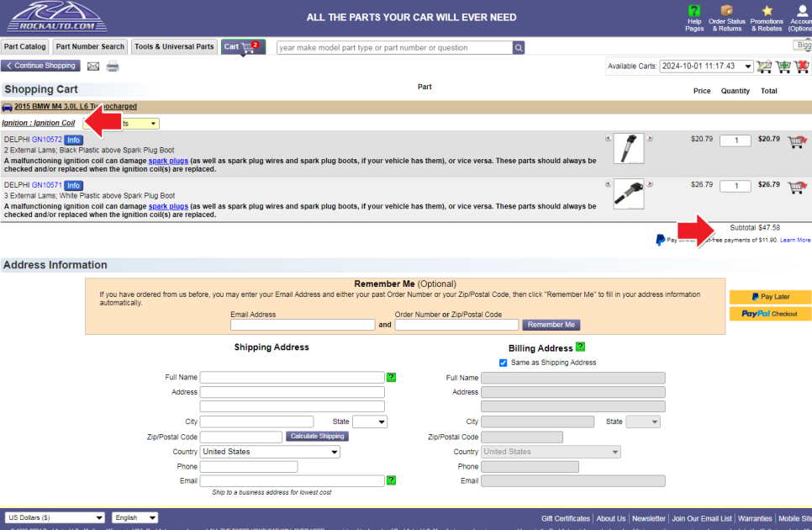Image resolution: width=812 pixels, height=530 pixels.
Task: Open the 2015 BMW M4 vehicle link
Action: click(x=76, y=107)
